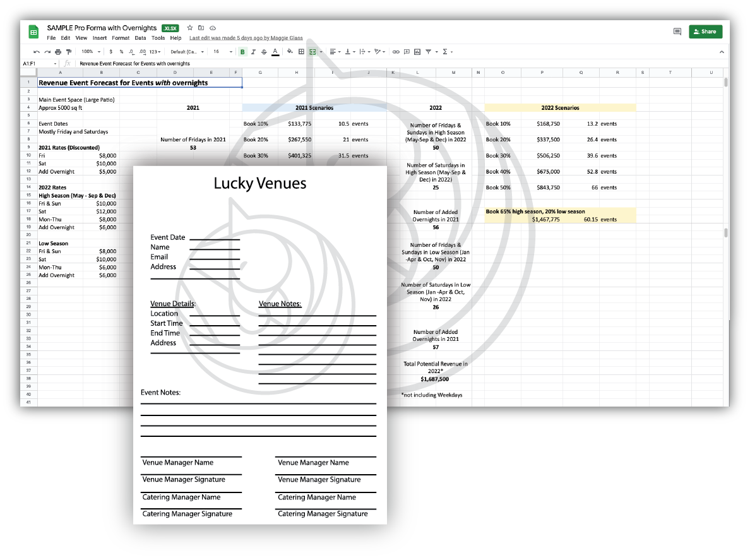This screenshot has width=750, height=560.
Task: Open the File menu
Action: tap(51, 38)
